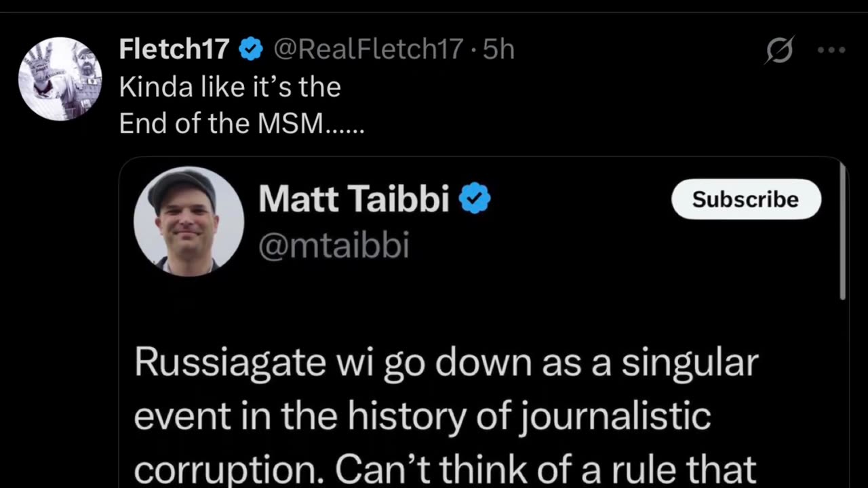Open Matt Taibbi's round profile photo
The width and height of the screenshot is (868, 488).
click(189, 221)
